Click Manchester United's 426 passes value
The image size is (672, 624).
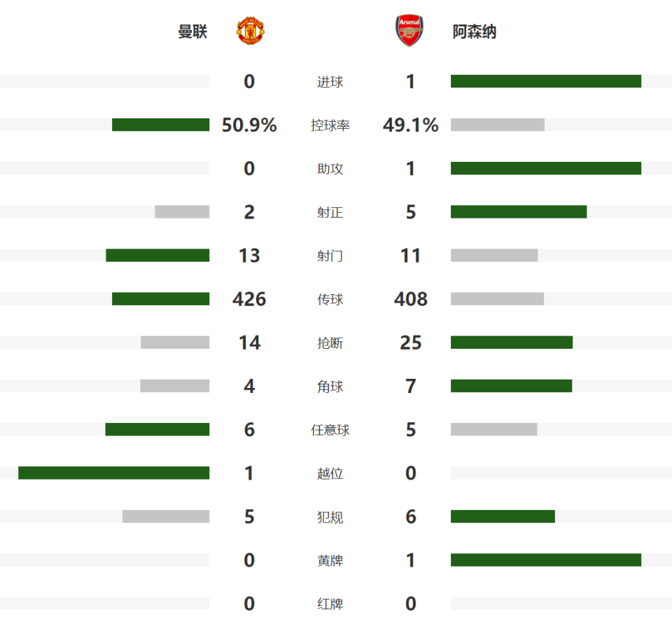(249, 299)
